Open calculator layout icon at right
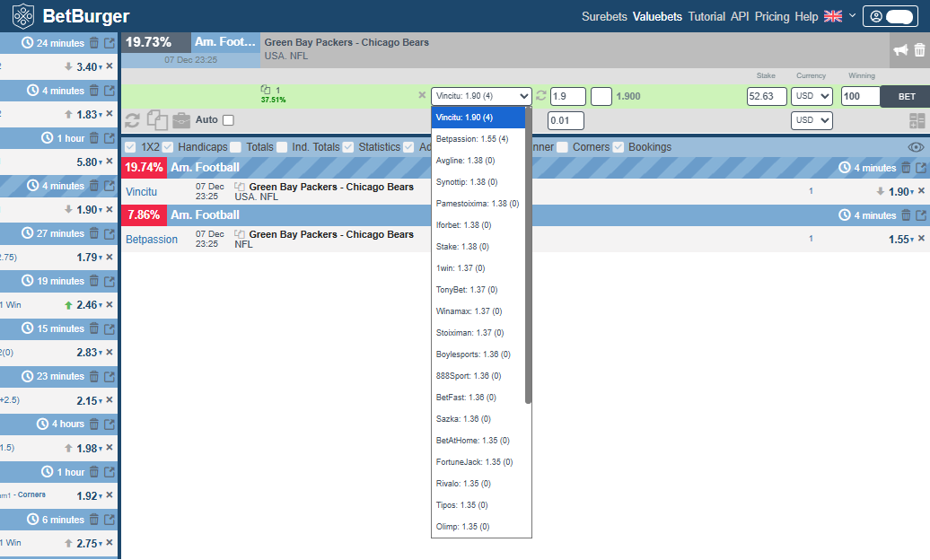 tap(917, 121)
